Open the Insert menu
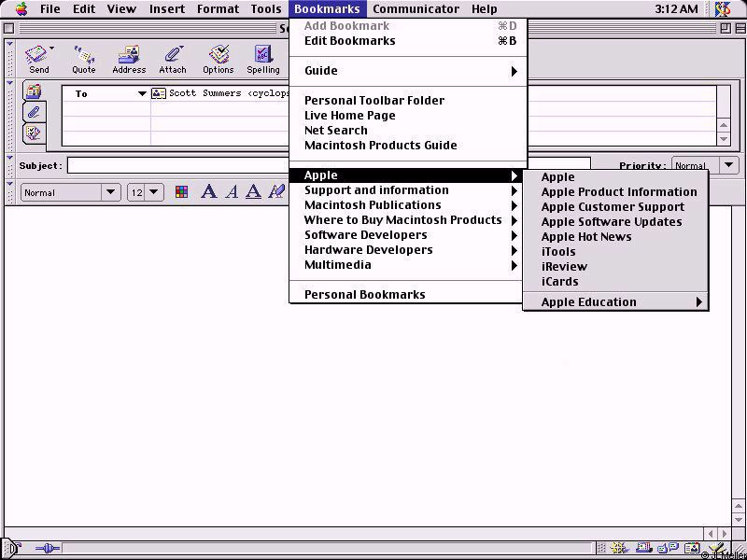The image size is (747, 560). pyautogui.click(x=167, y=9)
